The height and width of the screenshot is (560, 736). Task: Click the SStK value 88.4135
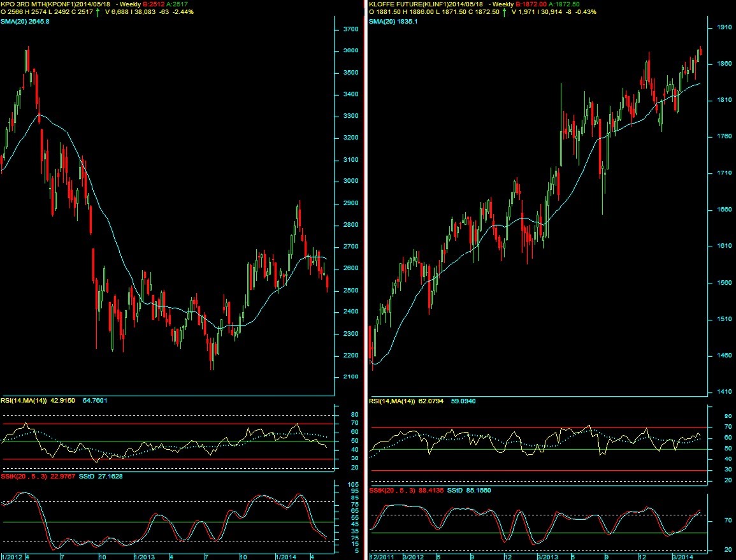tap(431, 491)
